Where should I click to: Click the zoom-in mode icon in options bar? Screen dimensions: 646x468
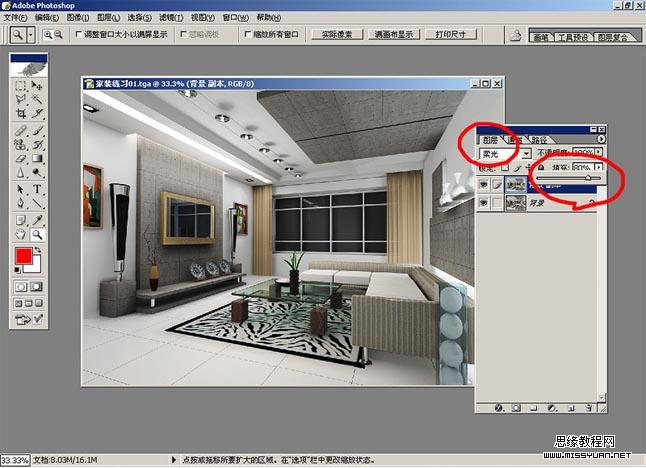[48, 35]
